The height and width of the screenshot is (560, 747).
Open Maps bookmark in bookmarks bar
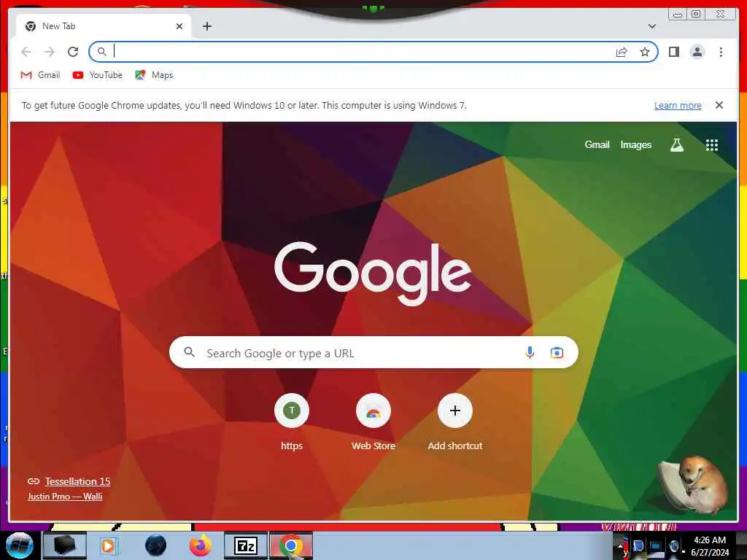(154, 75)
